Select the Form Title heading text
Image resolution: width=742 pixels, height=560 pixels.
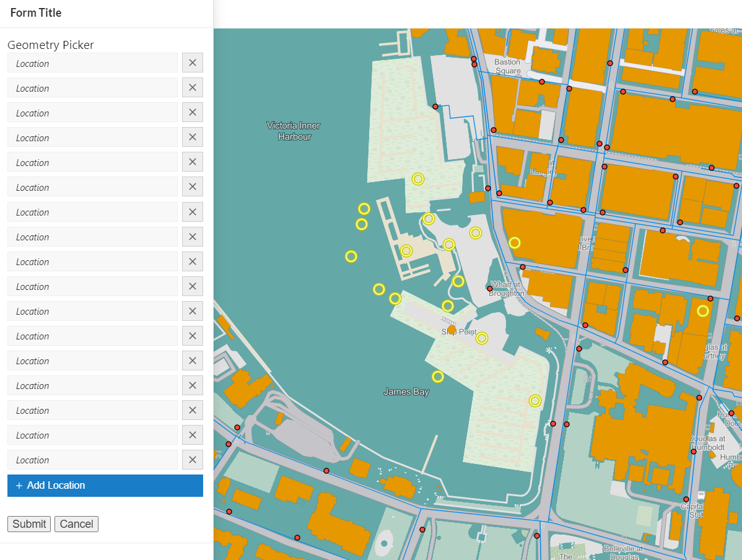(x=36, y=13)
